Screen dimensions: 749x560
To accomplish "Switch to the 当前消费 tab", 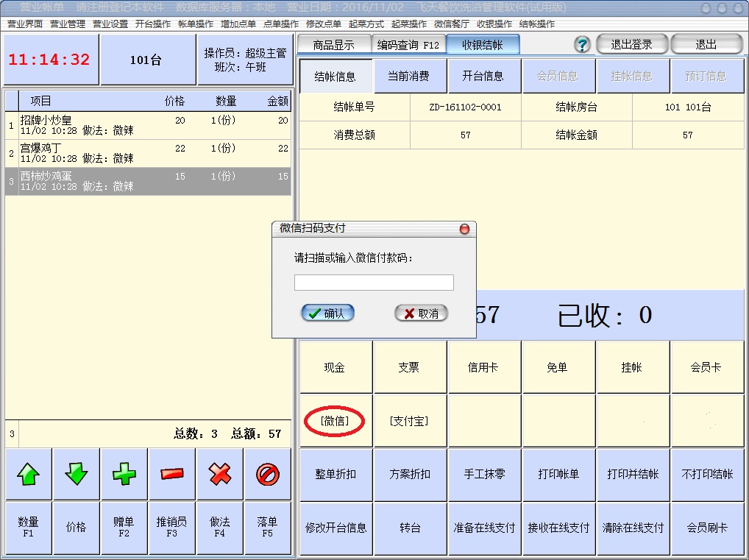I will (x=408, y=76).
